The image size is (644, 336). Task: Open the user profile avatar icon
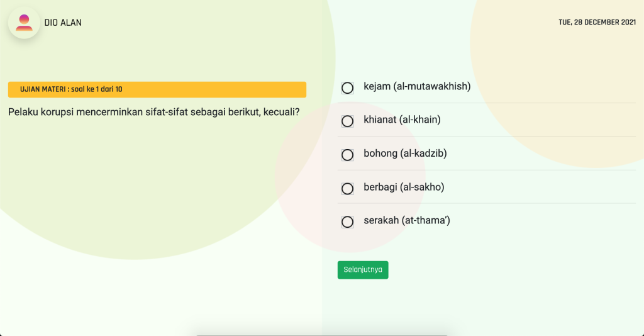point(25,23)
